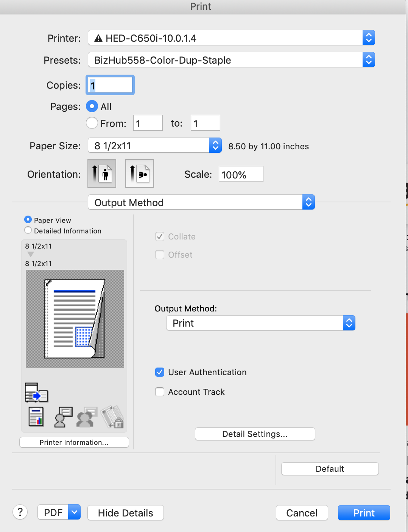Click the Default button
Image resolution: width=408 pixels, height=532 pixels.
tap(330, 469)
